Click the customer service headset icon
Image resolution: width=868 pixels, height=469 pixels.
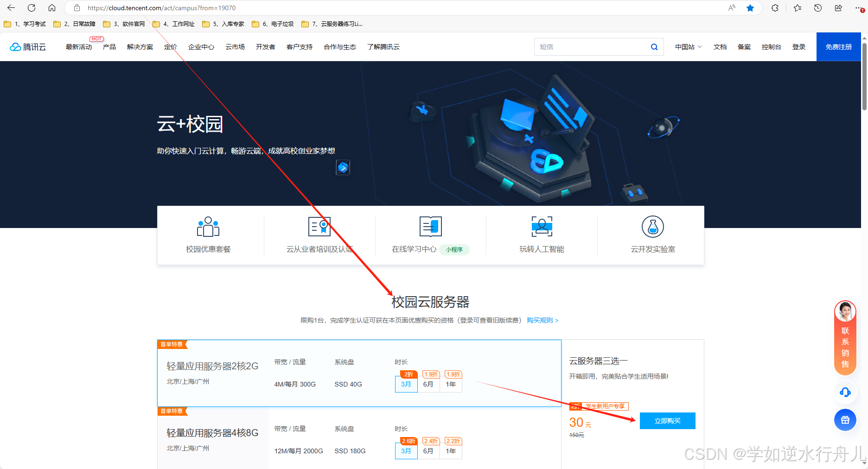(x=845, y=392)
